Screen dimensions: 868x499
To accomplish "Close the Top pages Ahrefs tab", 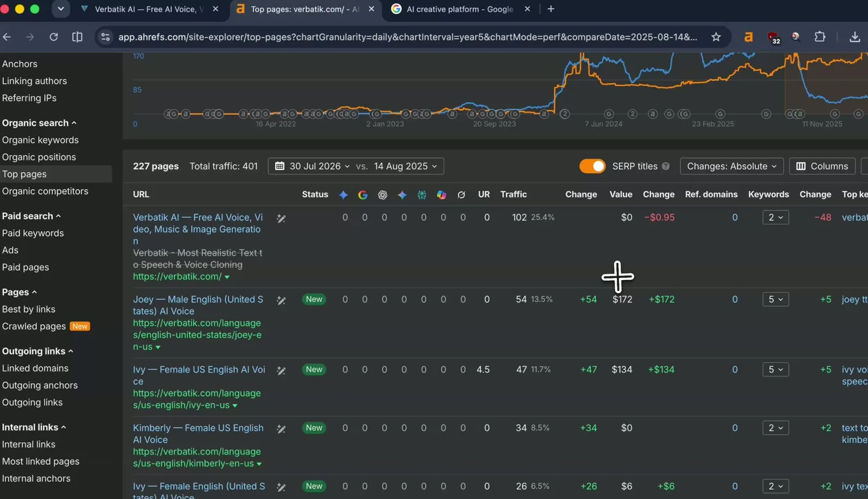I will 372,9.
